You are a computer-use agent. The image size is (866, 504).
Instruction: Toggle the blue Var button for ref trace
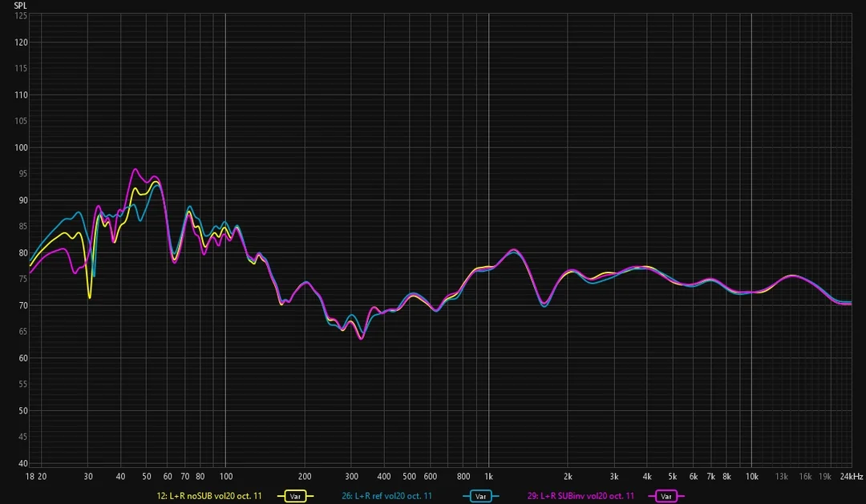coord(480,496)
